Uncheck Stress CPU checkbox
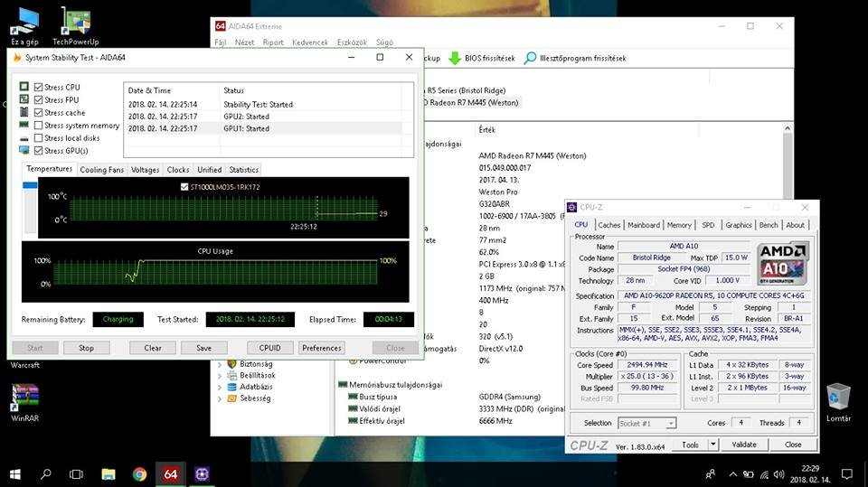 38,87
